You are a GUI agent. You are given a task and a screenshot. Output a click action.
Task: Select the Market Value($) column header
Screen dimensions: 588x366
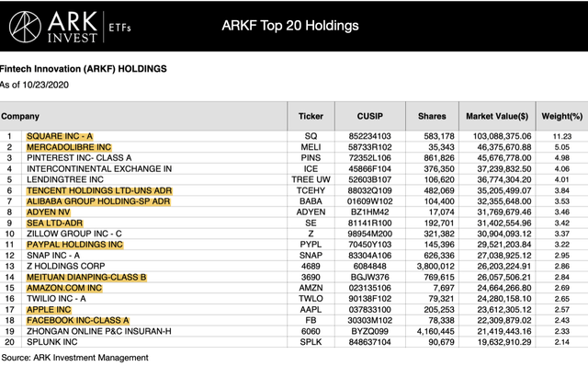click(x=497, y=117)
